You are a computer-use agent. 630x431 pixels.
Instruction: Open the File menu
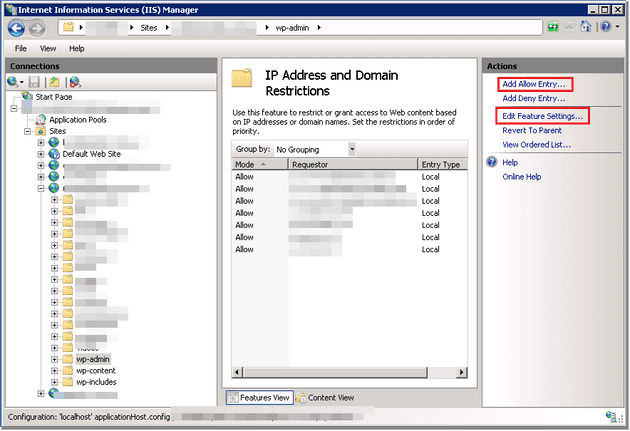point(21,48)
